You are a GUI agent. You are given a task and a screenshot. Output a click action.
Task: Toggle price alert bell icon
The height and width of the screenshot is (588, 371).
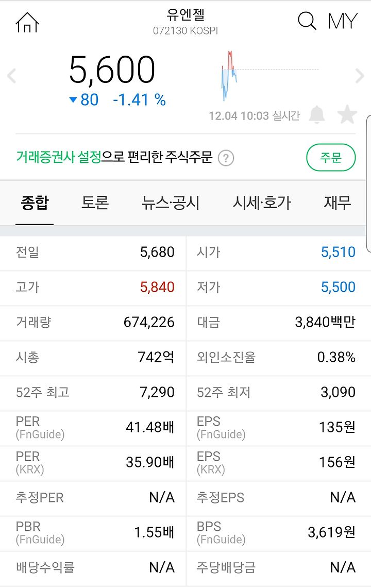tap(316, 114)
